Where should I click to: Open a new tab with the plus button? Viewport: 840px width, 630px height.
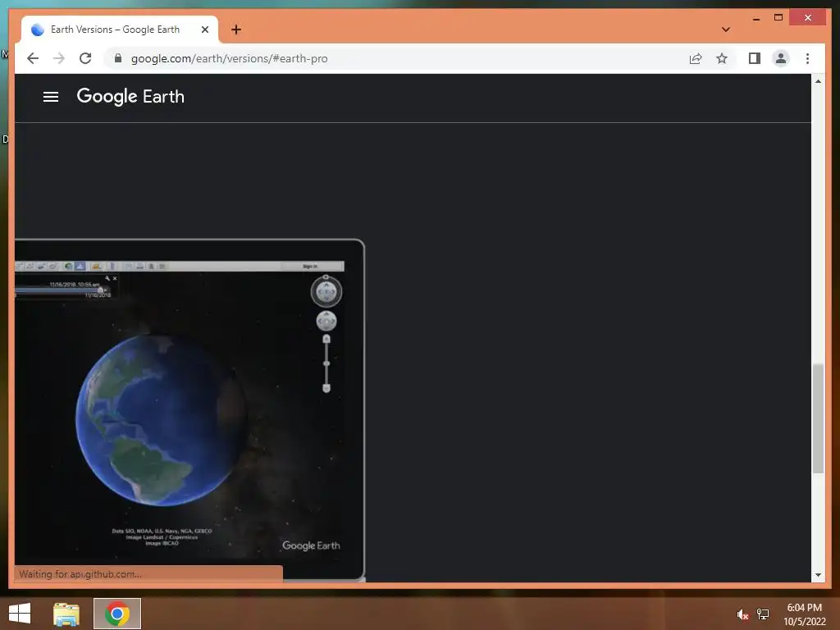tap(236, 30)
